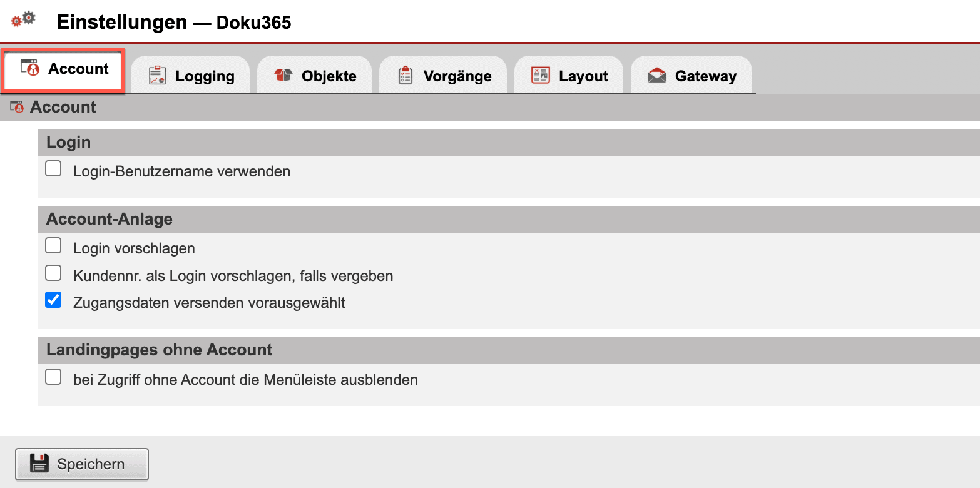Select the Objekte tab
The height and width of the screenshot is (488, 980).
coord(329,76)
